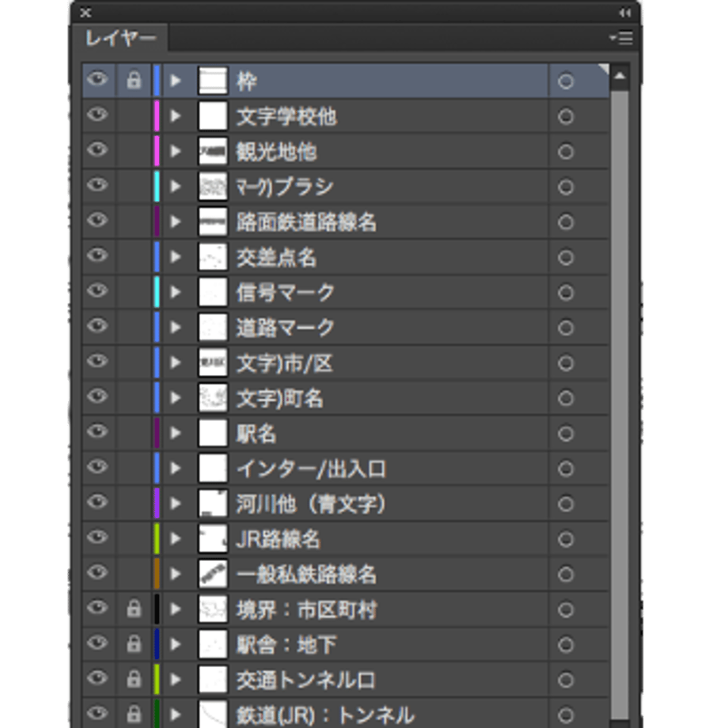Target the 境界：市区町村 layer circle
Image resolution: width=728 pixels, height=728 pixels.
[x=566, y=609]
